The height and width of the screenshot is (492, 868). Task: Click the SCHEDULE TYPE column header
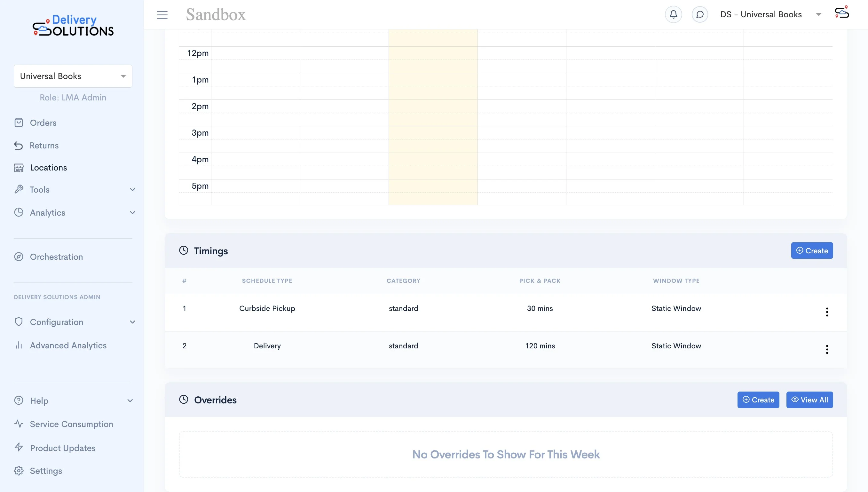[267, 281]
